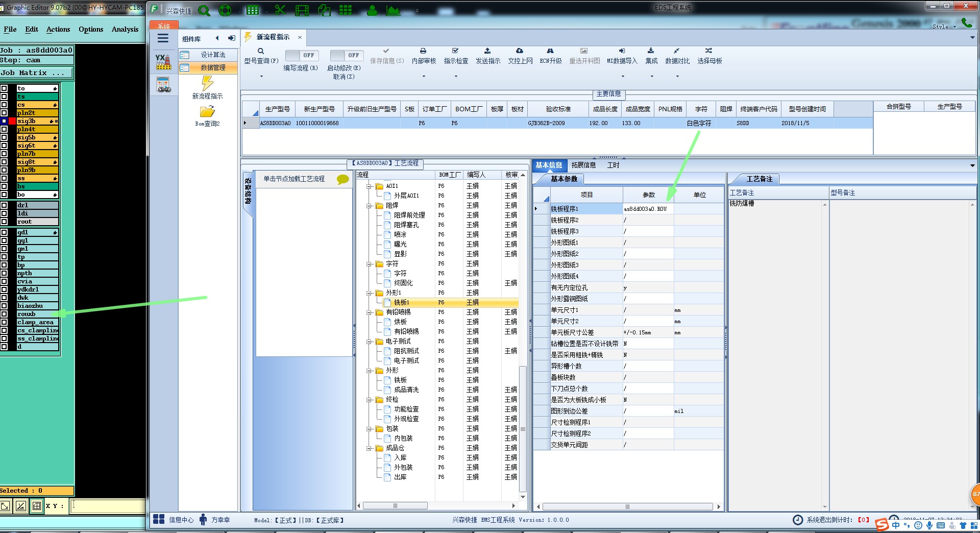980x533 pixels.
Task: Click 选择母板 shuffle toolbar button
Action: coord(709,56)
